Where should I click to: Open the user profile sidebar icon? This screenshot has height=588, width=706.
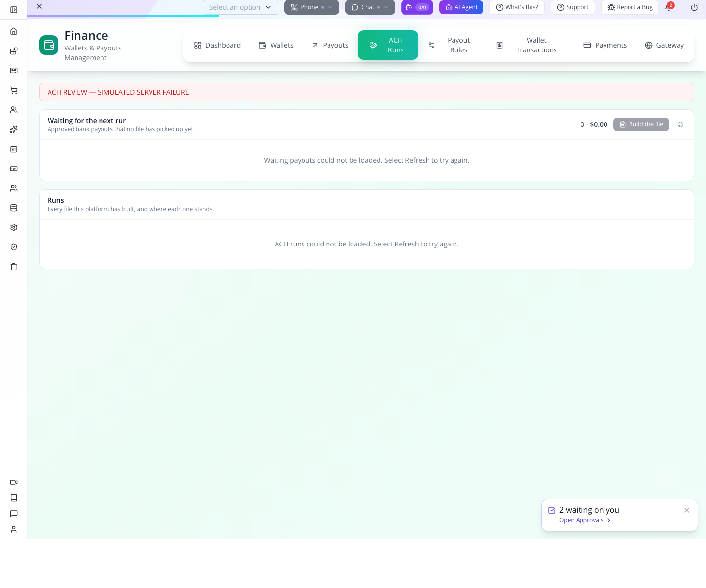pyautogui.click(x=14, y=529)
